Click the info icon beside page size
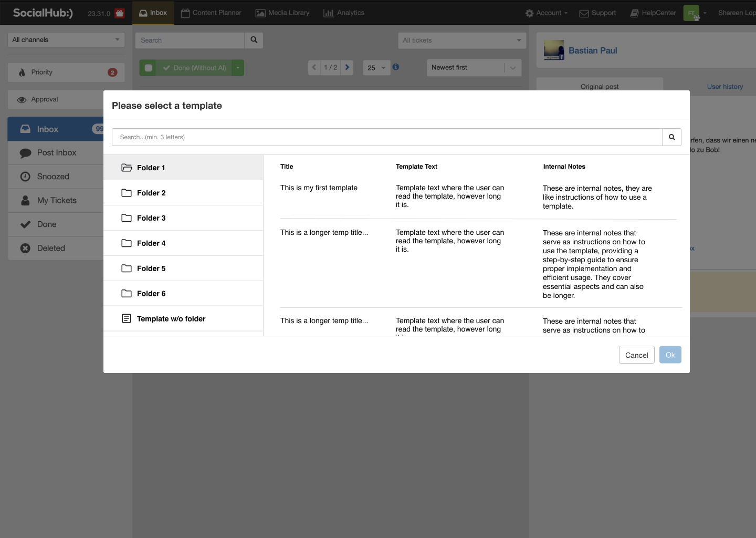Viewport: 756px width, 538px height. (396, 67)
